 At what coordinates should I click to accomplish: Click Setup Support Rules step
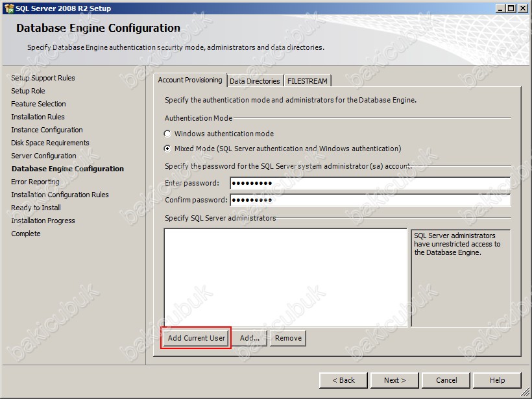point(43,78)
